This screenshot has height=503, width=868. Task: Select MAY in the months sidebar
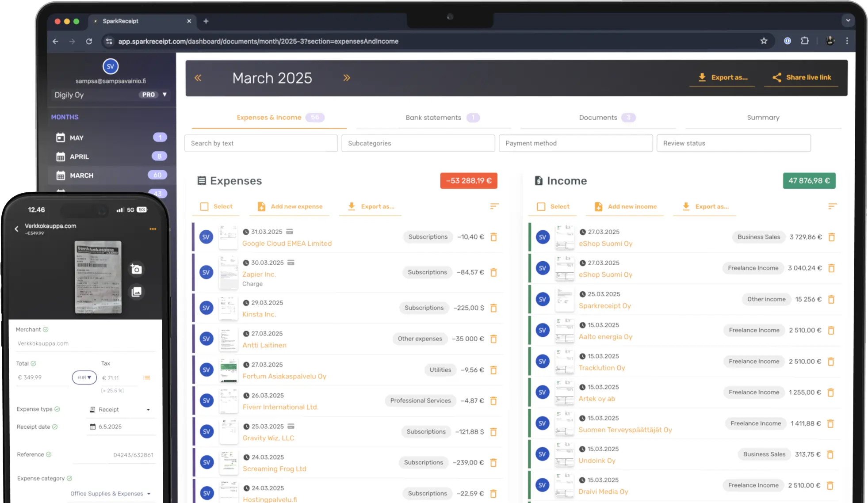(x=111, y=138)
